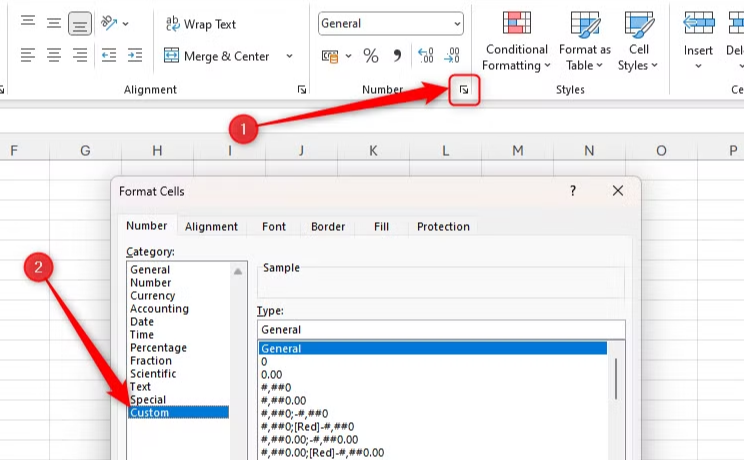Open the Merge & Center dropdown arrow
Image resolution: width=744 pixels, height=460 pixels.
pos(289,56)
